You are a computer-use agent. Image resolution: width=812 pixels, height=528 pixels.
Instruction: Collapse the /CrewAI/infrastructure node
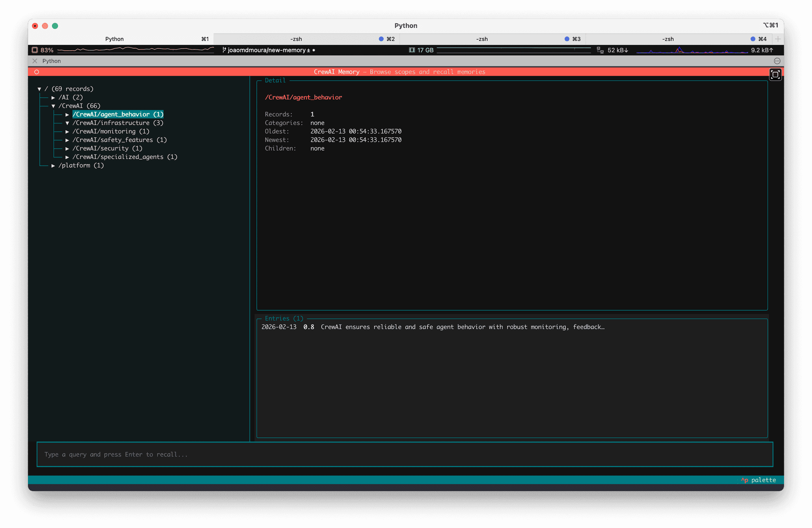click(67, 123)
